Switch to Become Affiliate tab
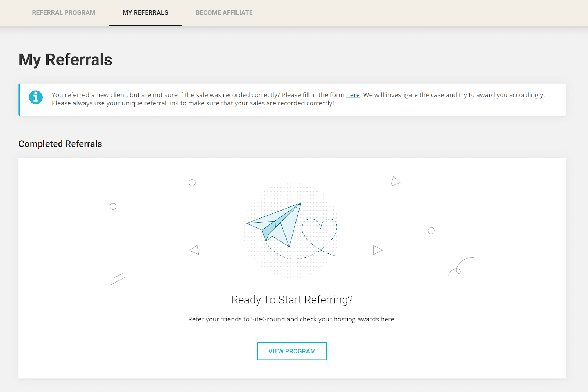Image resolution: width=588 pixels, height=392 pixels. click(224, 12)
